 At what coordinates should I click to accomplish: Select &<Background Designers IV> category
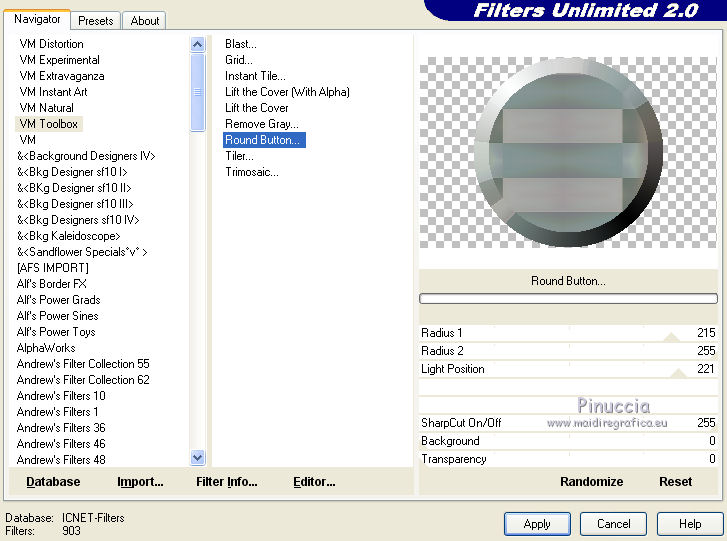tap(86, 156)
